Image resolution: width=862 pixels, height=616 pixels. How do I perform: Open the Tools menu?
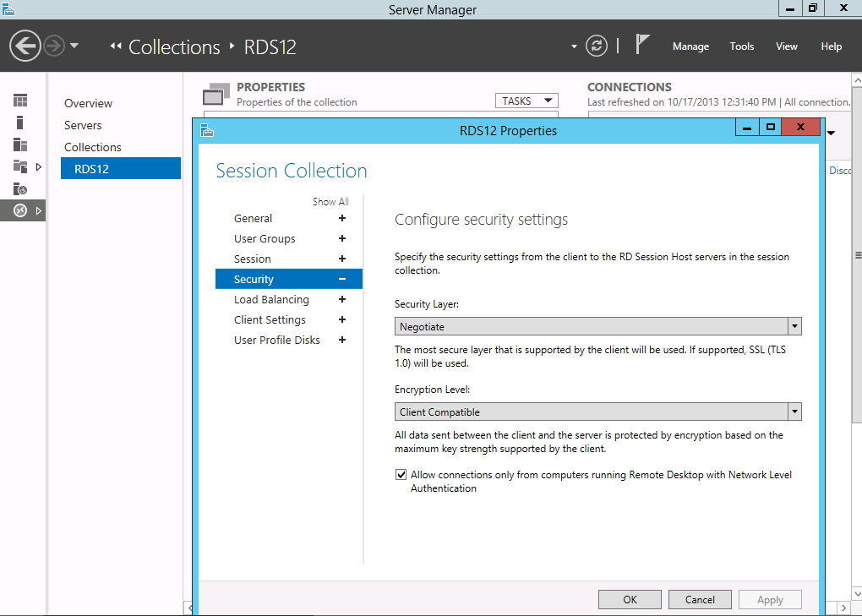tap(742, 46)
